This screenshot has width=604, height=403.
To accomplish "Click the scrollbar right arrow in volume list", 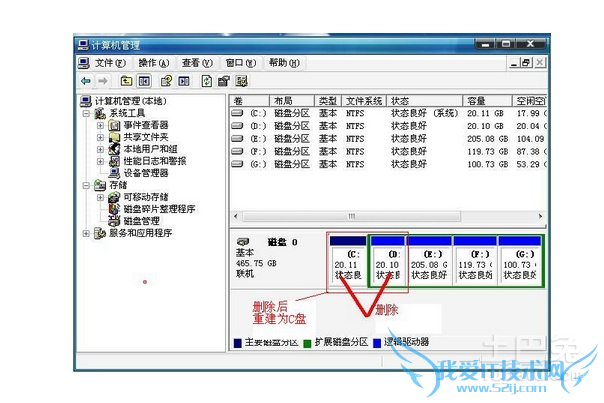I will [540, 216].
